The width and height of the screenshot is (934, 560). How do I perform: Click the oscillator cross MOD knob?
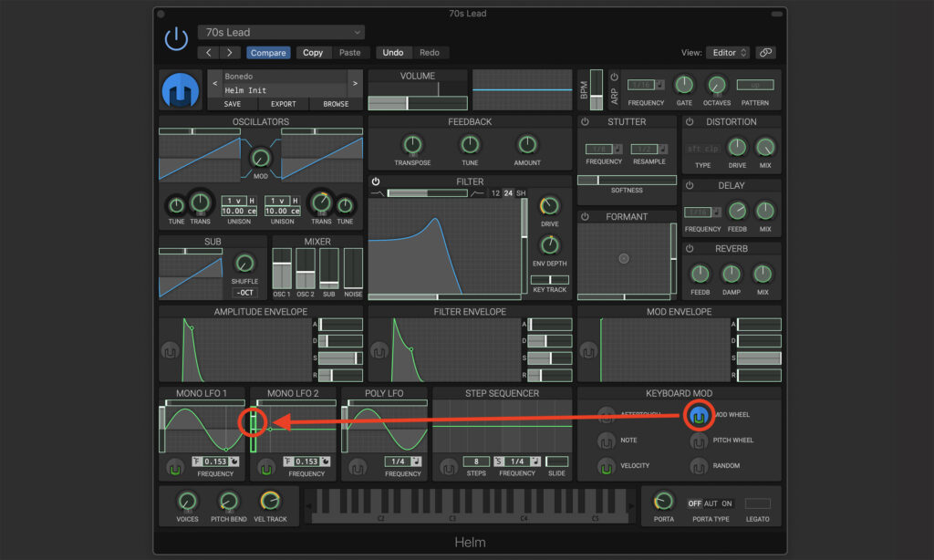tap(260, 158)
